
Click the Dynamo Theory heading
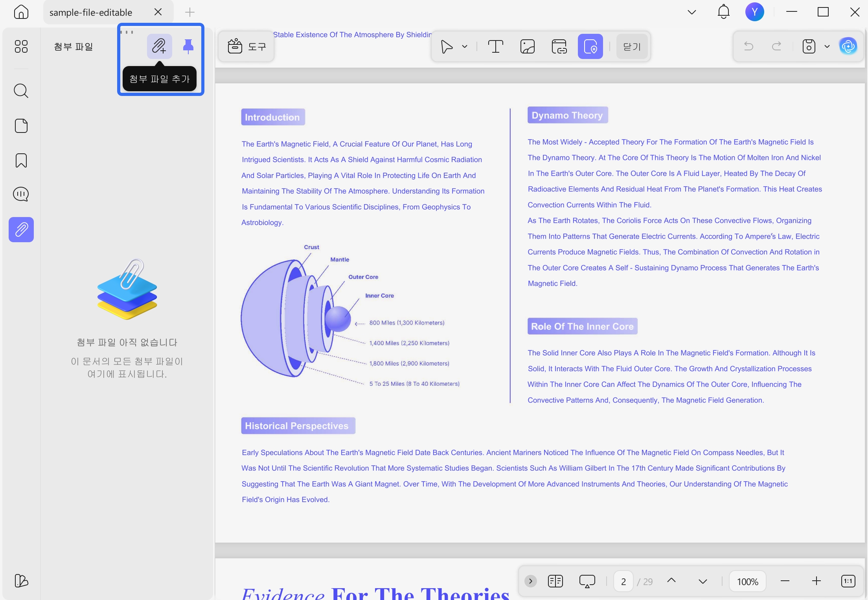click(568, 115)
